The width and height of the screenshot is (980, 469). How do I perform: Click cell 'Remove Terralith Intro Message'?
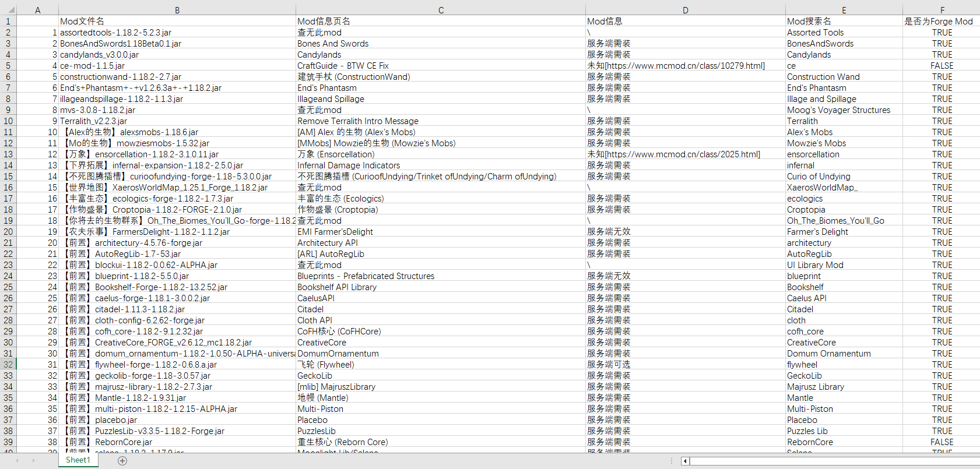[x=441, y=121]
